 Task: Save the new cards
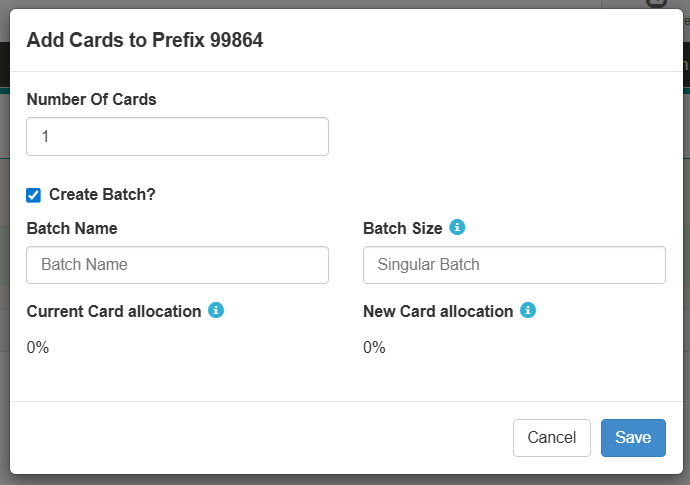(x=633, y=437)
